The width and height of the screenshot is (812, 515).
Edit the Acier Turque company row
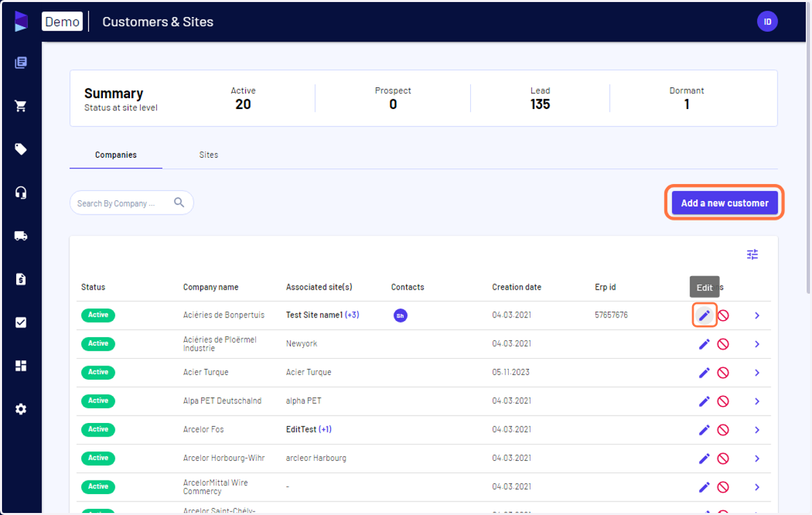(x=704, y=372)
